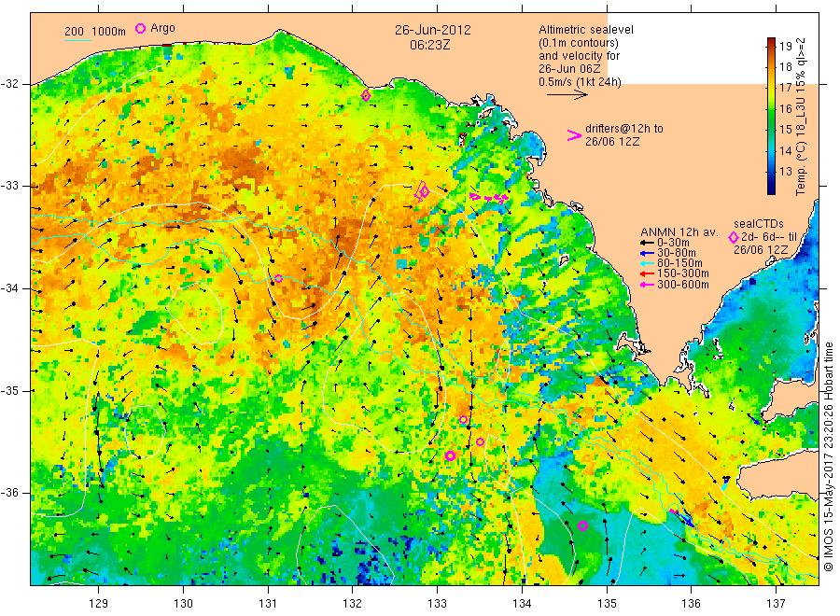Click the magenta Argo circle in the legend
Viewport: 840px width, 616px height.
coord(140,28)
